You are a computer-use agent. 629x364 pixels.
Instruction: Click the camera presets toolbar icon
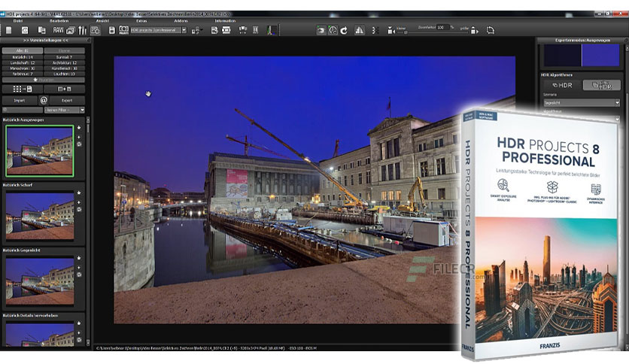coord(123,30)
